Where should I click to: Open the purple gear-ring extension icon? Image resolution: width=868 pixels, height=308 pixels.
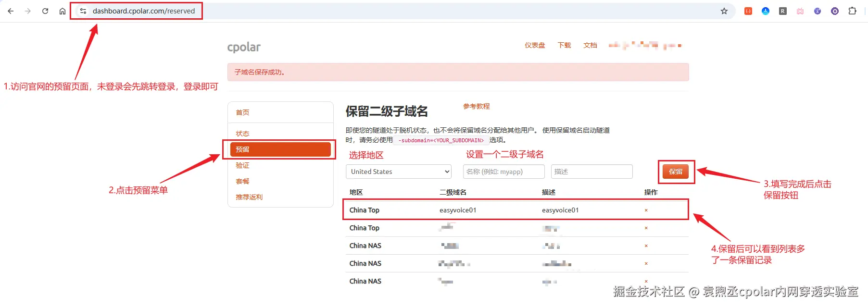pyautogui.click(x=835, y=11)
